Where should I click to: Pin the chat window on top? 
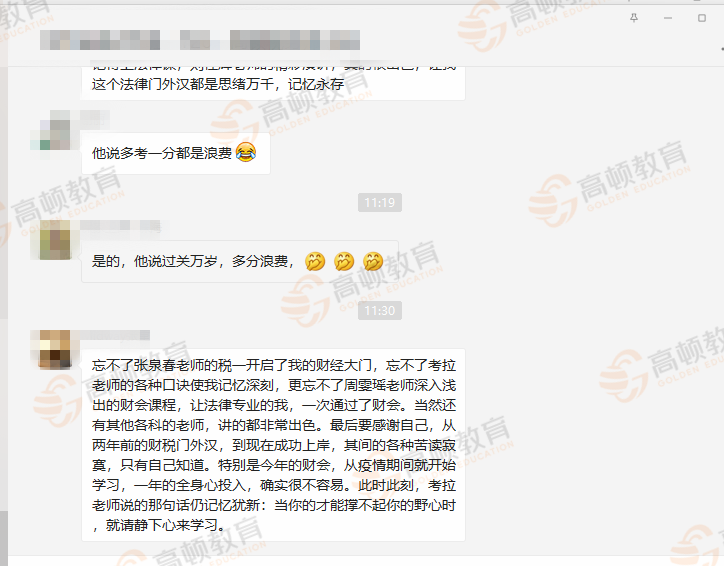[634, 18]
